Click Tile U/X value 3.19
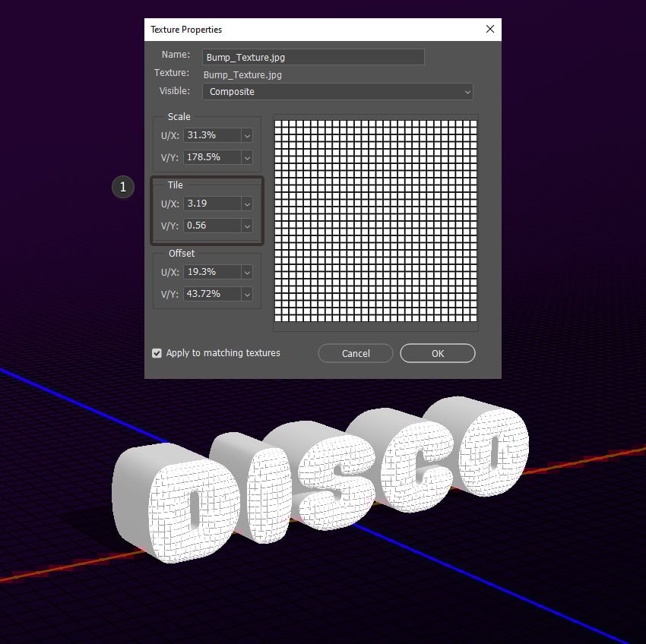 (212, 204)
